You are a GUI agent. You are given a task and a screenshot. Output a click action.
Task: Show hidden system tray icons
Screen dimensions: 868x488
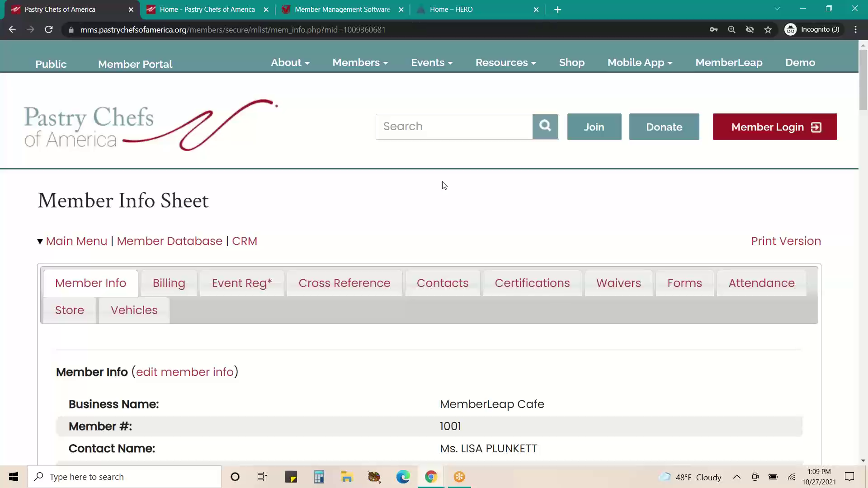tap(736, 477)
